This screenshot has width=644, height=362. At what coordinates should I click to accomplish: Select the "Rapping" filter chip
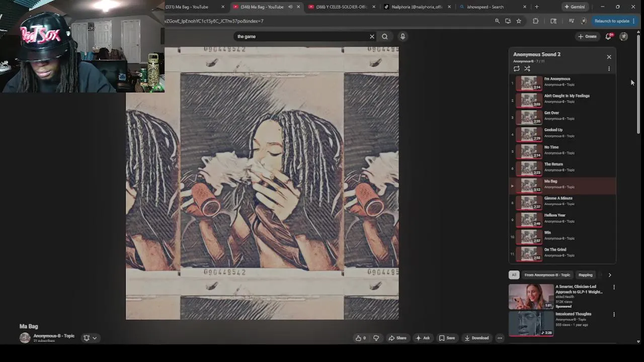point(586,275)
